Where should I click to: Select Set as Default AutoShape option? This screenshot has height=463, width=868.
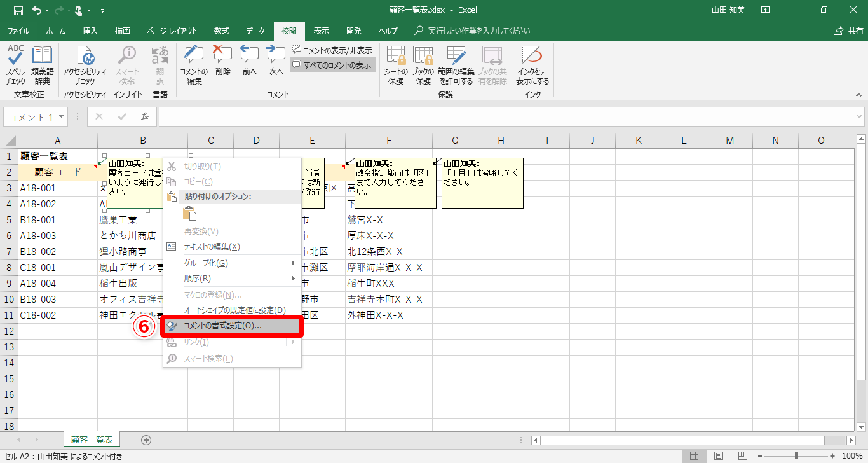(x=232, y=310)
